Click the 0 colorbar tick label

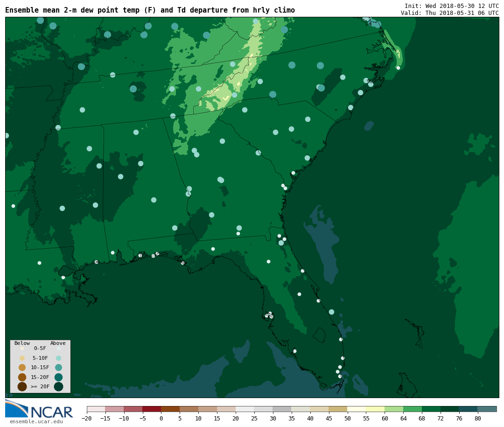[x=161, y=418]
